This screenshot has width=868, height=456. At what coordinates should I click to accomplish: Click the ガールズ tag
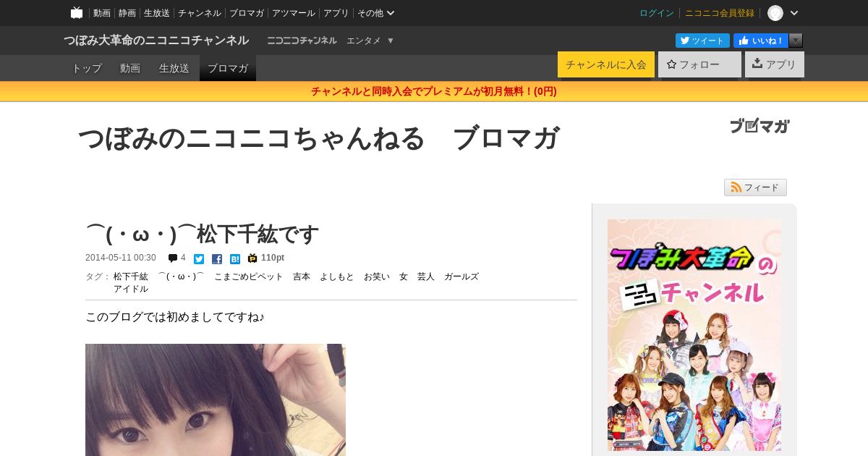(x=461, y=276)
